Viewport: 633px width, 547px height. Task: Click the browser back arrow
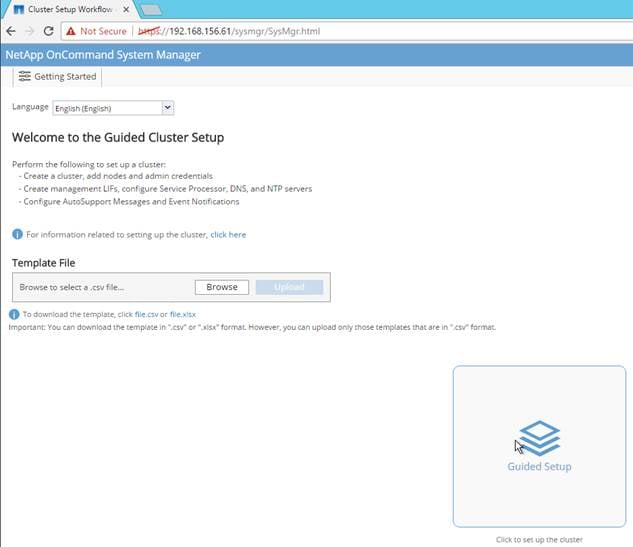click(x=11, y=31)
